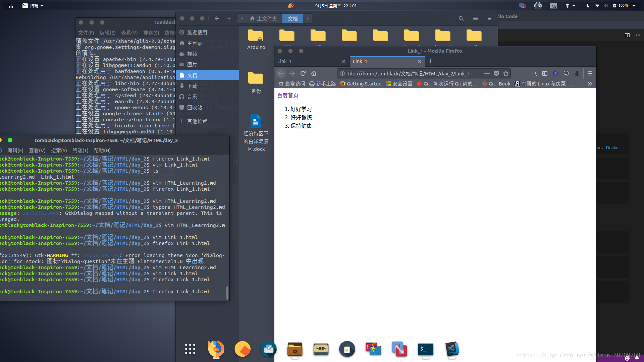Open the show applications grid in the dock

pyautogui.click(x=190, y=349)
